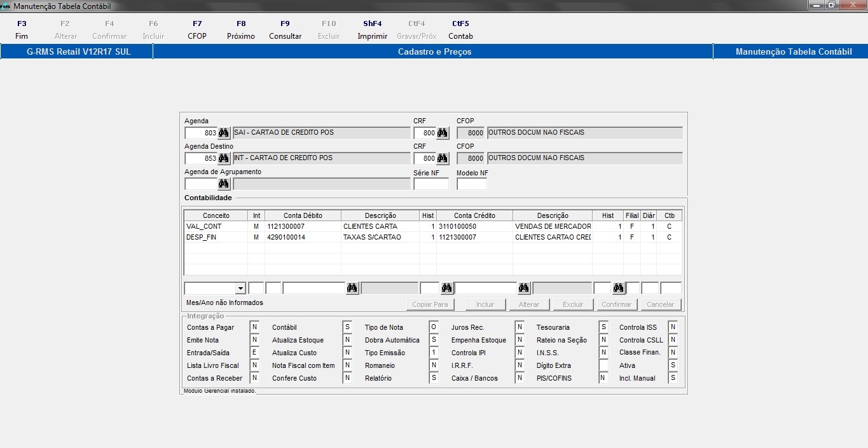The image size is (868, 448).
Task: Click the Agenda code field 803
Action: tap(201, 133)
